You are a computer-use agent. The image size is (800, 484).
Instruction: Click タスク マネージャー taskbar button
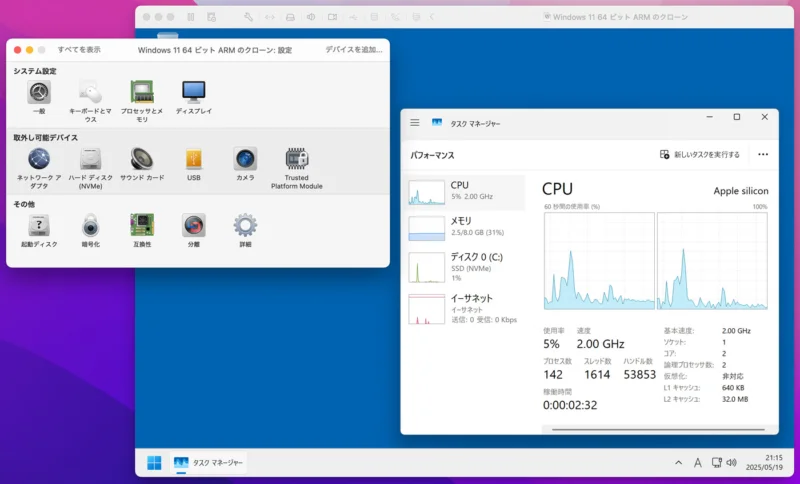[208, 463]
